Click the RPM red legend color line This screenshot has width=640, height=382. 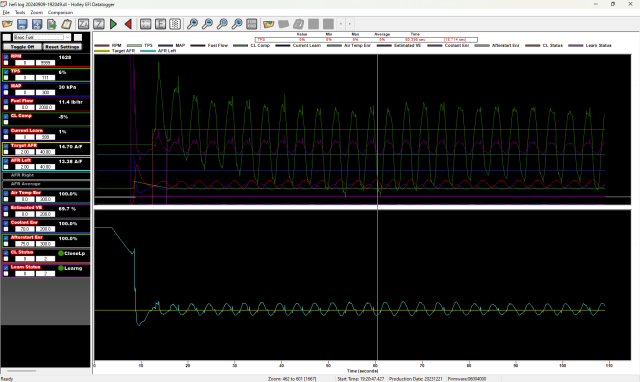102,46
